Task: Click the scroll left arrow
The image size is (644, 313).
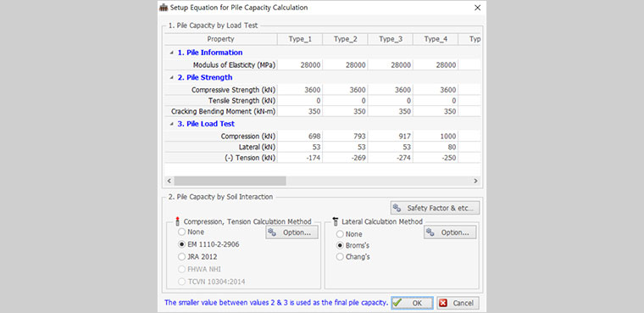Action: click(x=169, y=181)
